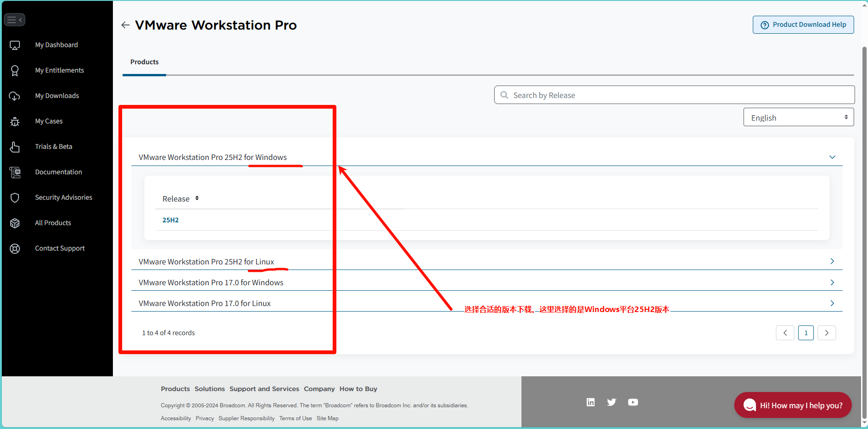The image size is (868, 429).
Task: View Security Advisories
Action: coord(64,197)
